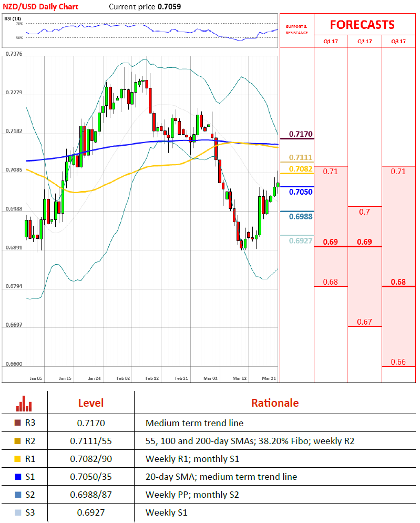
Task: Click the 0.6697 price axis label
Action: (x=14, y=325)
